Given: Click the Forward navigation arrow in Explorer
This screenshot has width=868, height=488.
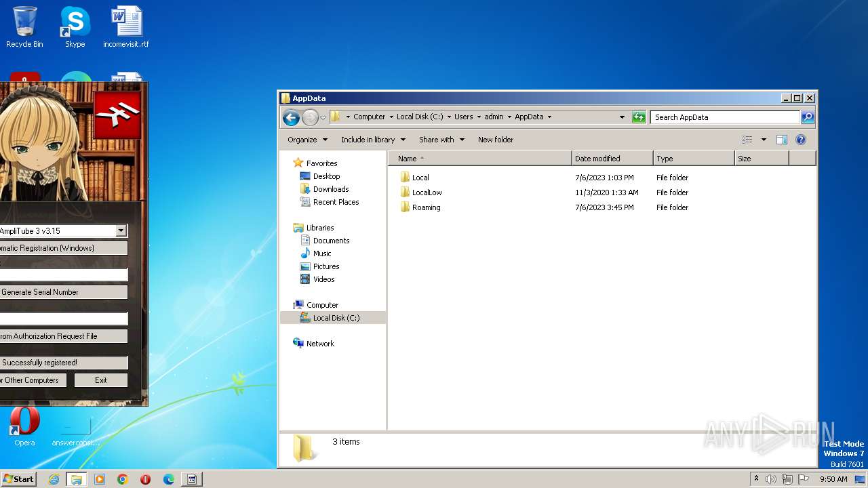Looking at the screenshot, I should [x=310, y=117].
